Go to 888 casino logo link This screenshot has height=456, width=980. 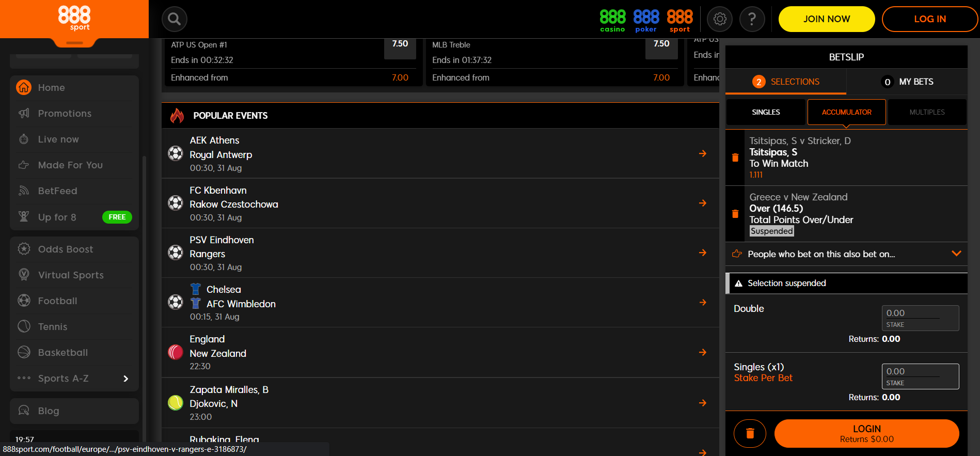tap(613, 21)
